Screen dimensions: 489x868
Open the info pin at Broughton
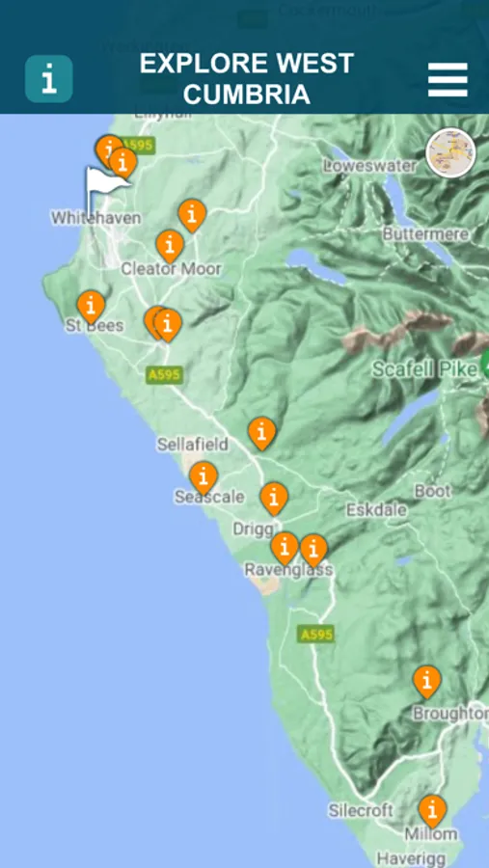427,682
